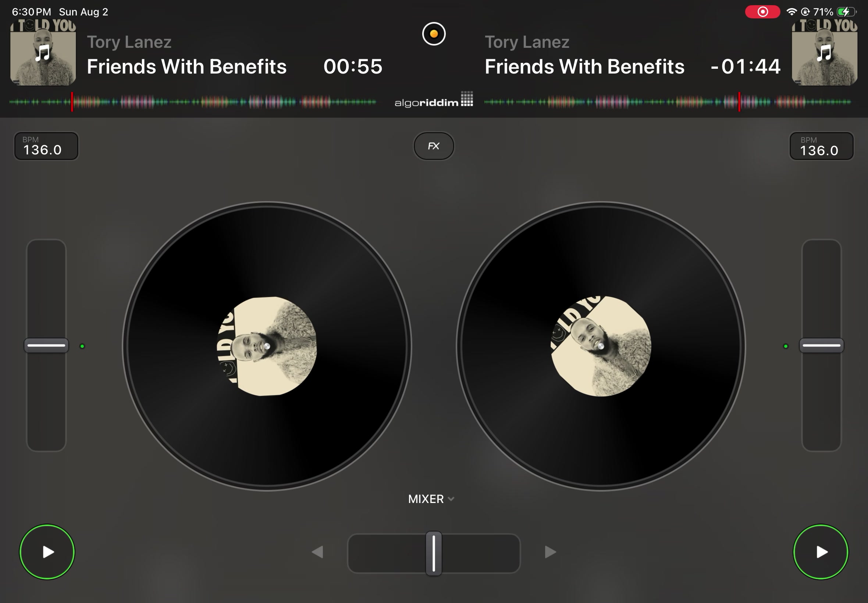Tap the battery status icon

846,12
